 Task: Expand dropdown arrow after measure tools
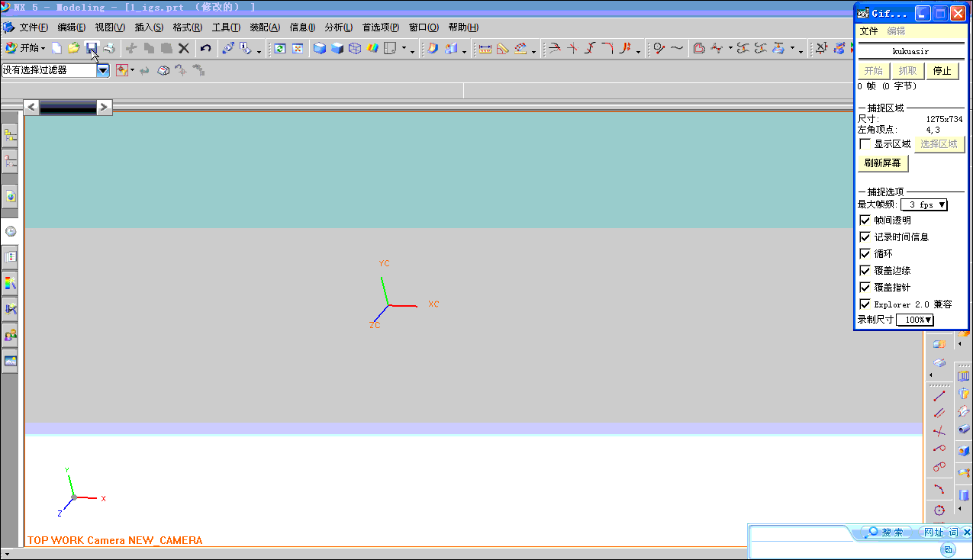point(533,50)
